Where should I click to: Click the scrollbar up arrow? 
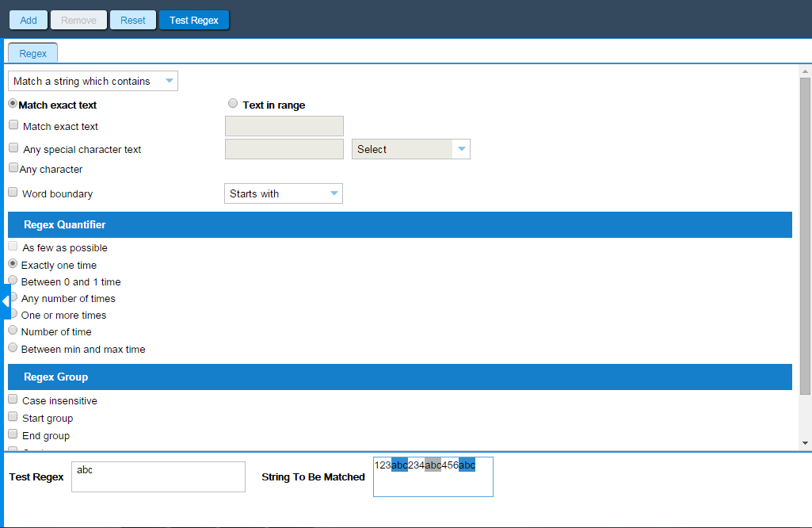pos(805,71)
